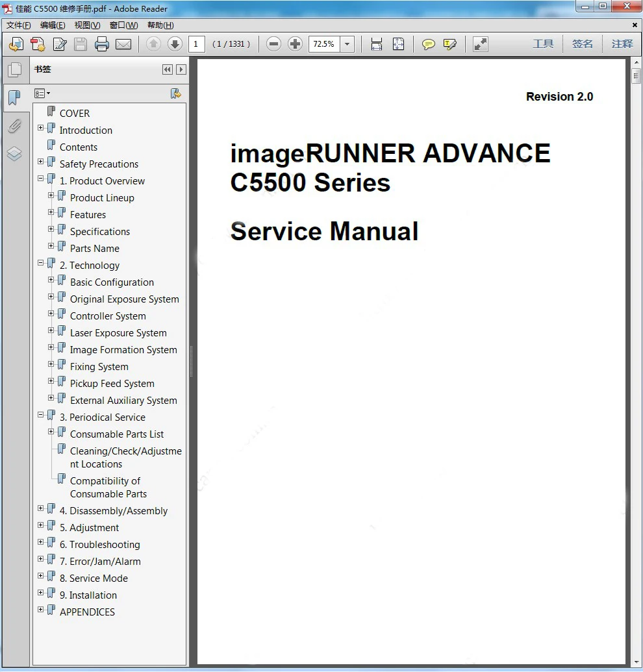Open the bookmark options menu

42,93
